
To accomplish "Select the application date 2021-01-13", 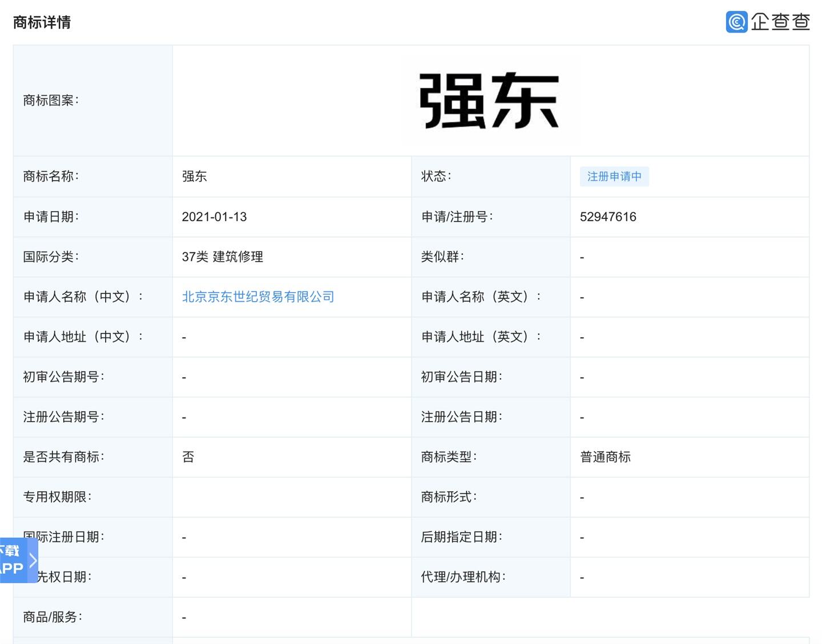I will click(x=214, y=217).
